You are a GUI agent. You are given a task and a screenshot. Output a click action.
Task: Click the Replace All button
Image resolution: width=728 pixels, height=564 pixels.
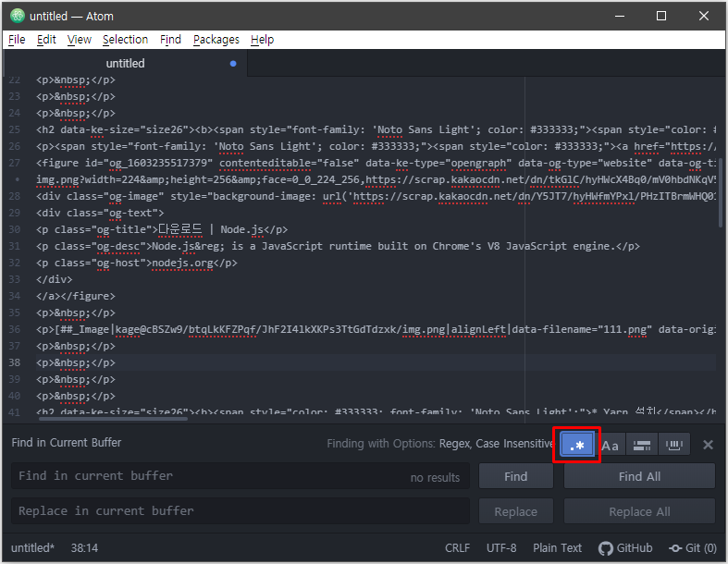[x=639, y=511]
